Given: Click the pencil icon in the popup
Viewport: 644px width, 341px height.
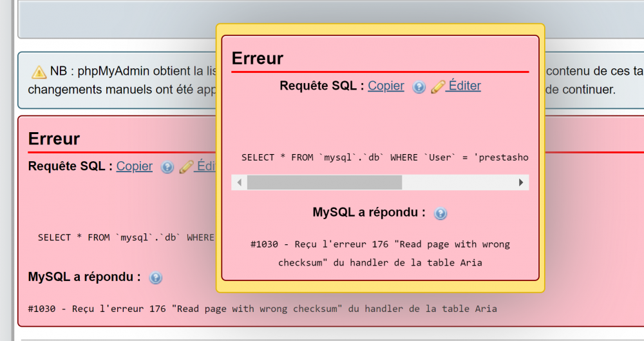Looking at the screenshot, I should [x=438, y=86].
